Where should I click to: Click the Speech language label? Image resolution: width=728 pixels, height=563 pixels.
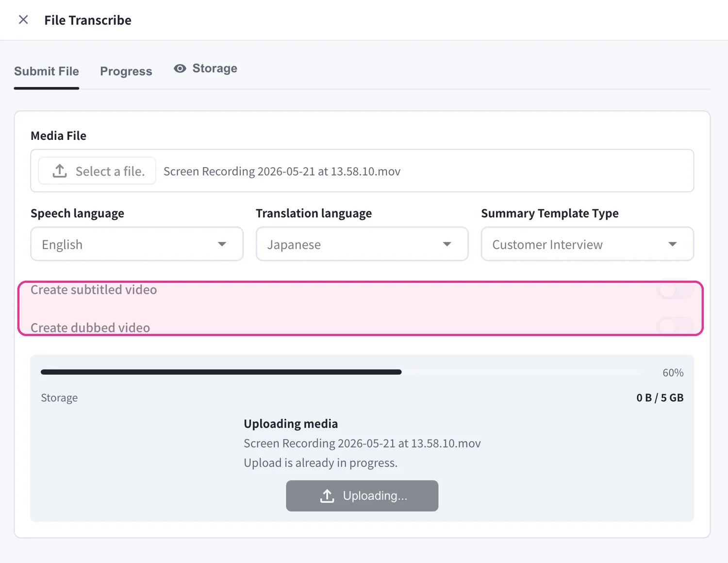78,214
